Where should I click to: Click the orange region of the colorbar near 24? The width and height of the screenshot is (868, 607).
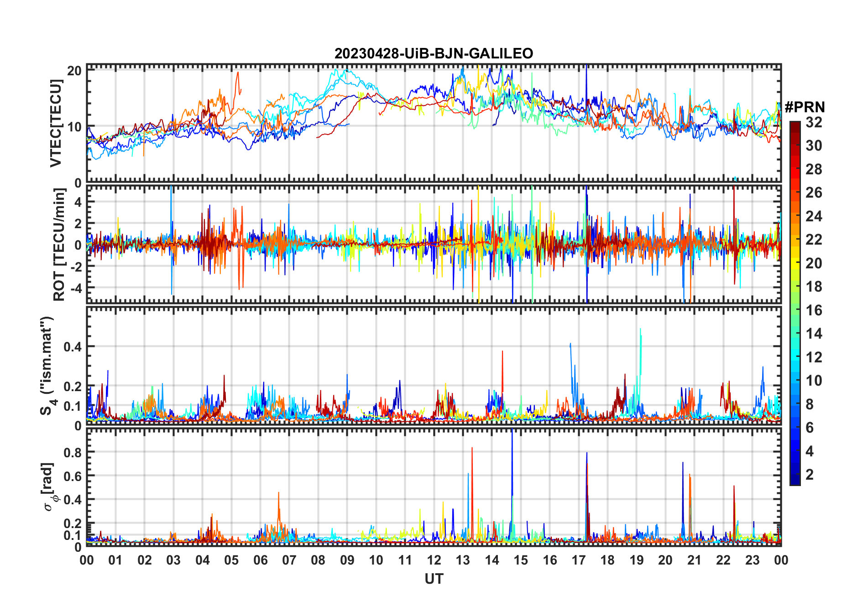coord(795,216)
